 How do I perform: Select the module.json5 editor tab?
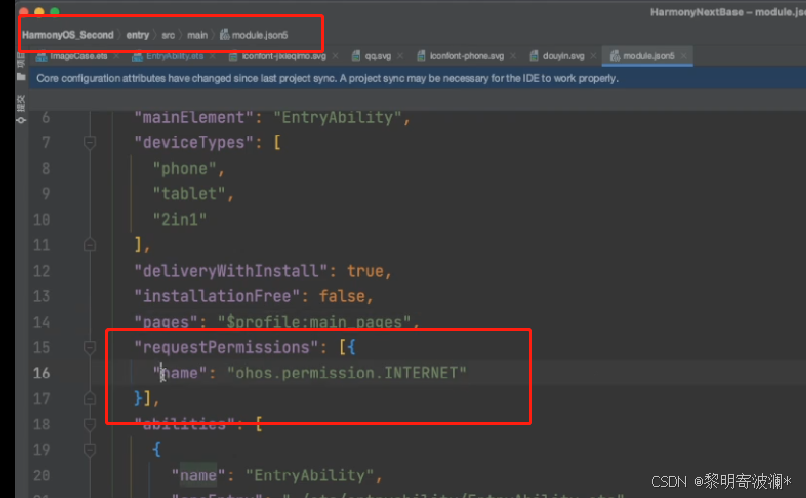(x=649, y=56)
